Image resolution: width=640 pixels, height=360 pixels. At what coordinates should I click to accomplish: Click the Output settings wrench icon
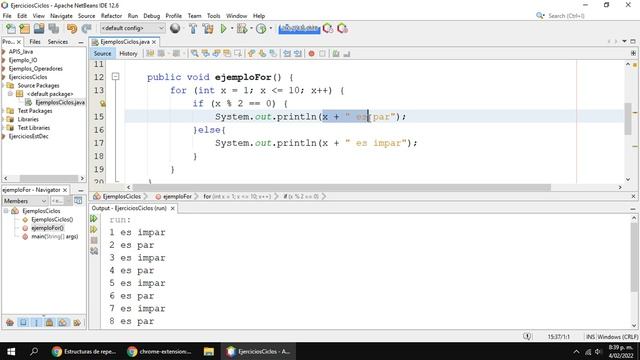94,251
